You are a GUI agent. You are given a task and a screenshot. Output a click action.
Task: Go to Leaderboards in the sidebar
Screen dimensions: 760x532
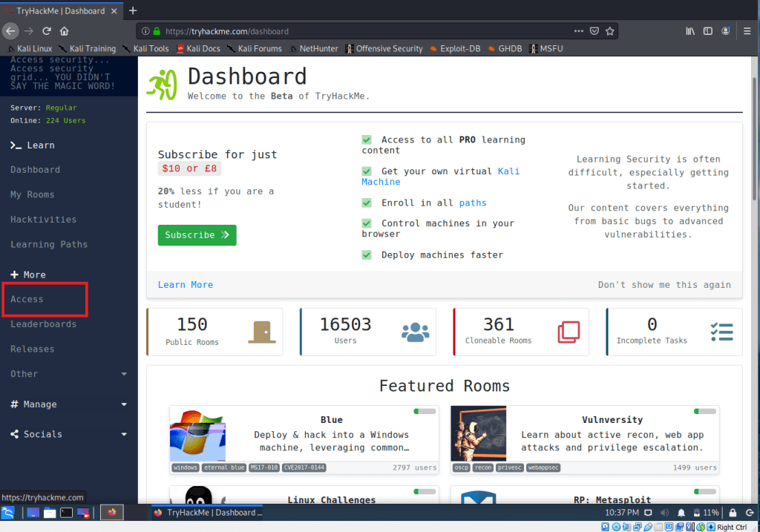[43, 324]
